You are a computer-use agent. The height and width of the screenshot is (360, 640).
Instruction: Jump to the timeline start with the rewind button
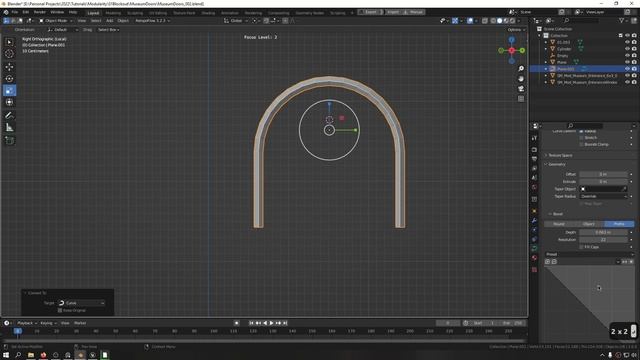tap(251, 323)
